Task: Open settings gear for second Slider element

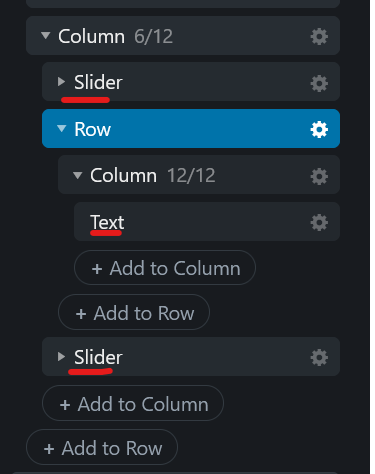Action: click(x=319, y=357)
